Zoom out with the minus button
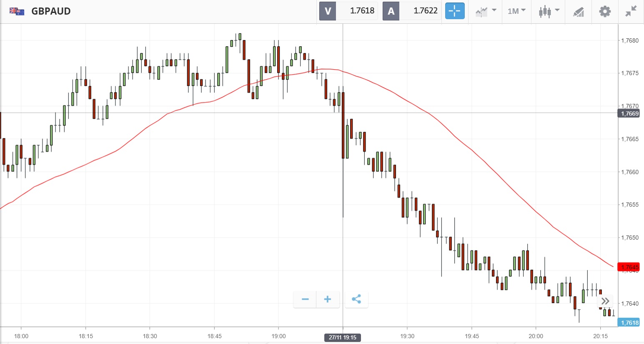 point(305,299)
